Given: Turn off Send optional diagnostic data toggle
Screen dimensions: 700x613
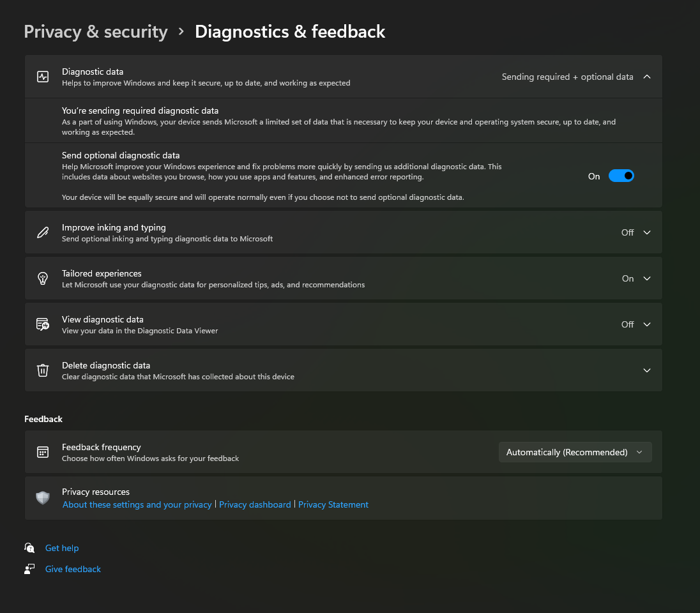Looking at the screenshot, I should point(621,176).
